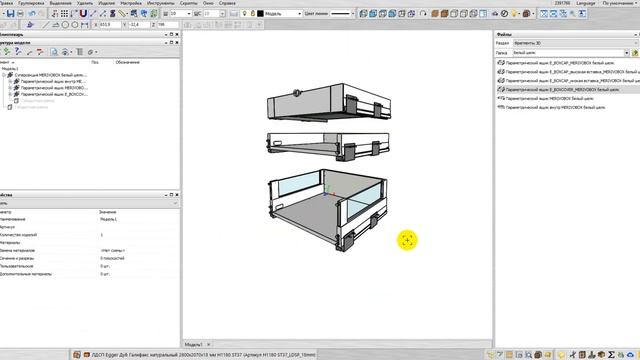Open the Удалить menu
This screenshot has width=640, height=360.
coord(85,3)
